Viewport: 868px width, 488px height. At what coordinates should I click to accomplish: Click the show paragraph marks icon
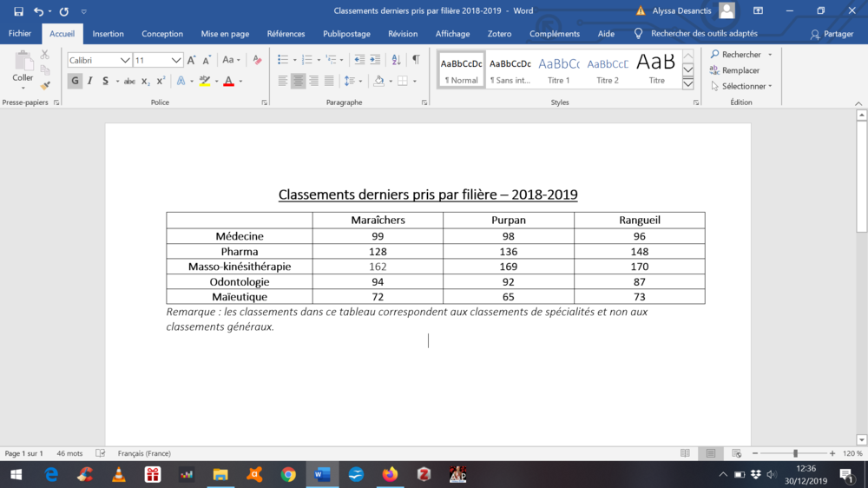pyautogui.click(x=416, y=60)
